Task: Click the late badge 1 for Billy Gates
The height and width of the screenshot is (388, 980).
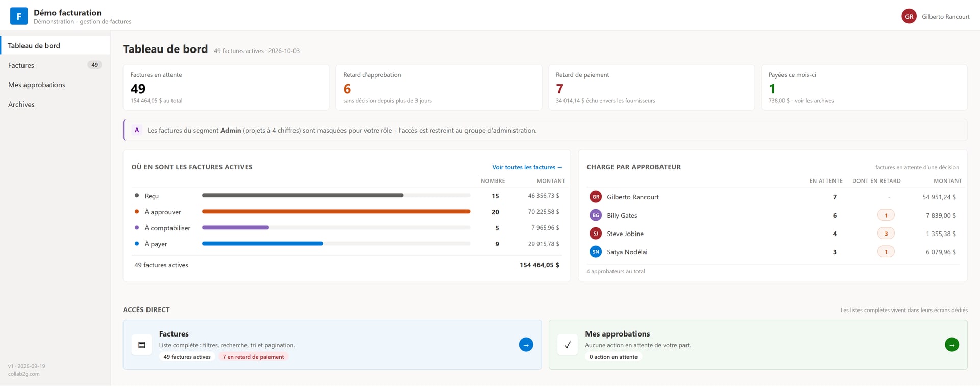Action: tap(886, 215)
